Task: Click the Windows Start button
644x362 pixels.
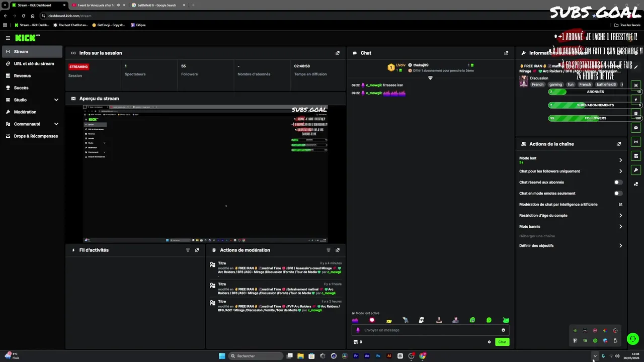Action: click(x=222, y=356)
